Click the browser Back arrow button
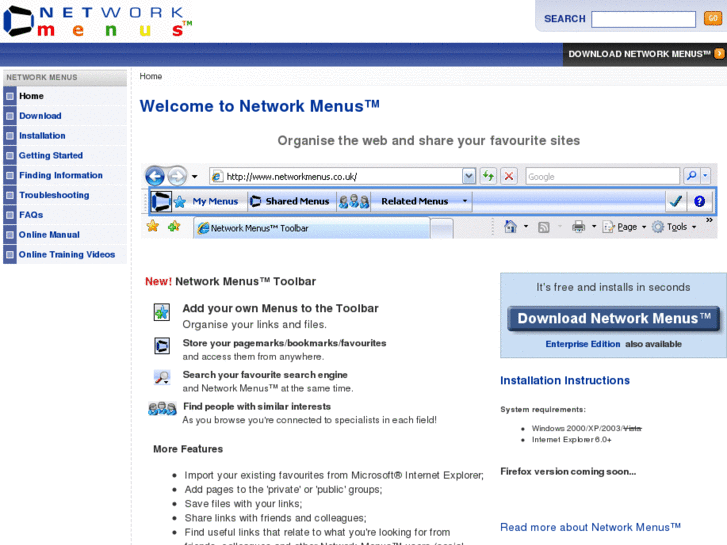 (155, 176)
